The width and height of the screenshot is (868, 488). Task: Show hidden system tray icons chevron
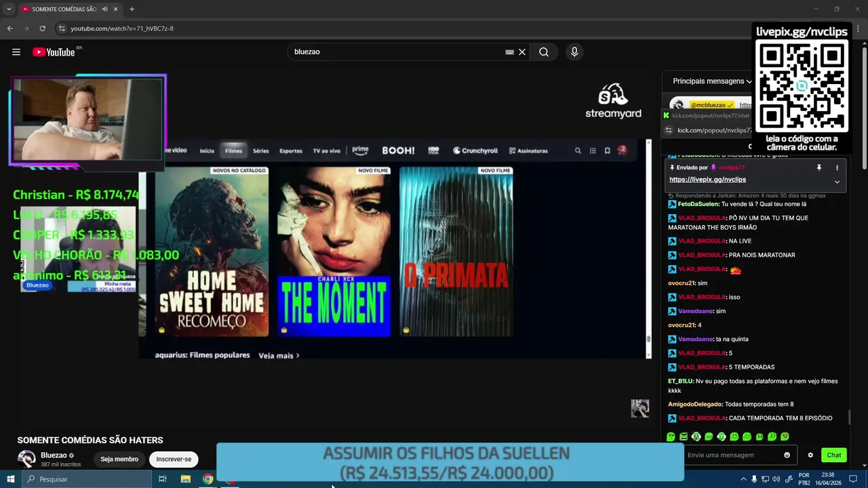743,479
